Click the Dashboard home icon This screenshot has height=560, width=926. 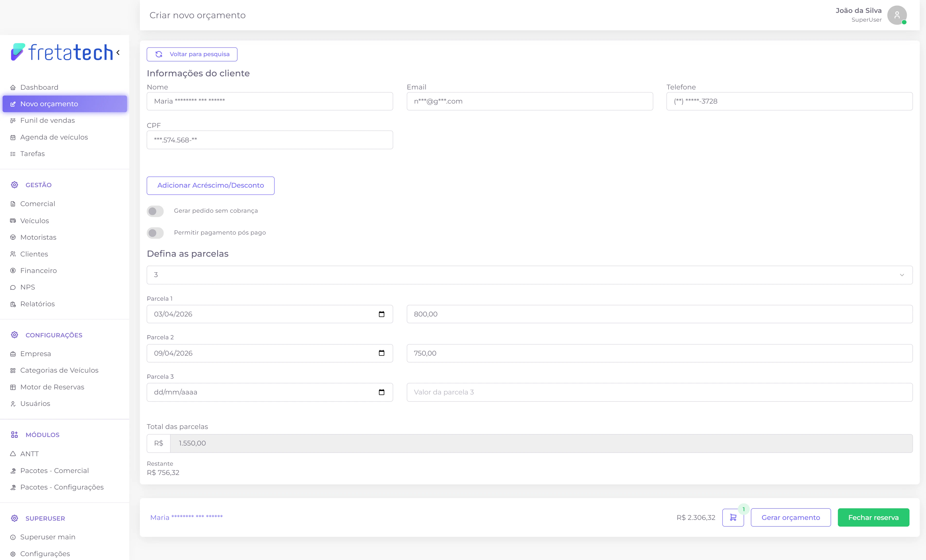[13, 87]
